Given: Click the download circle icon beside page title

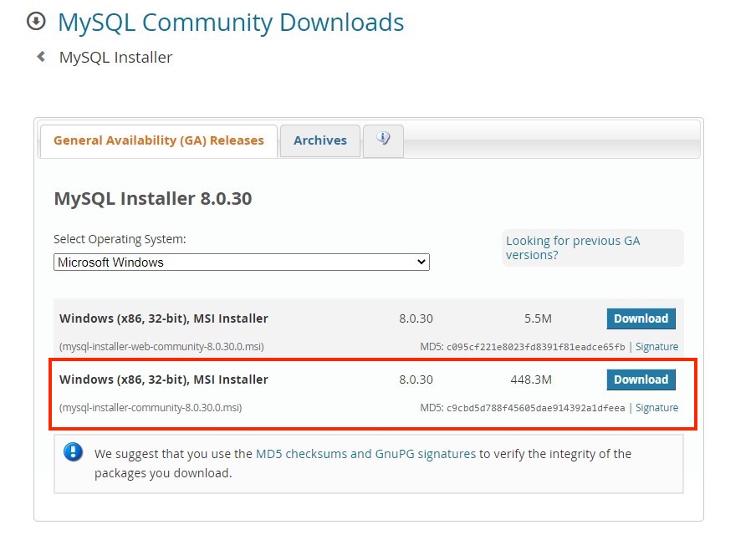Looking at the screenshot, I should [x=36, y=21].
